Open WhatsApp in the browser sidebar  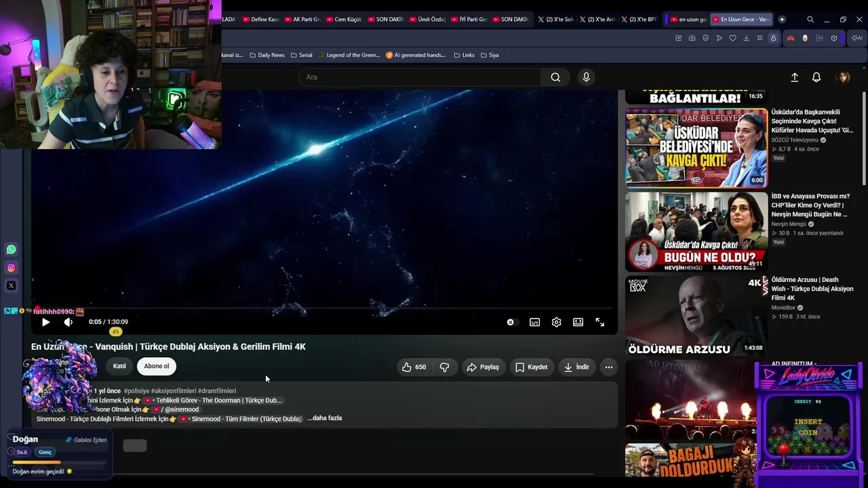pos(11,249)
